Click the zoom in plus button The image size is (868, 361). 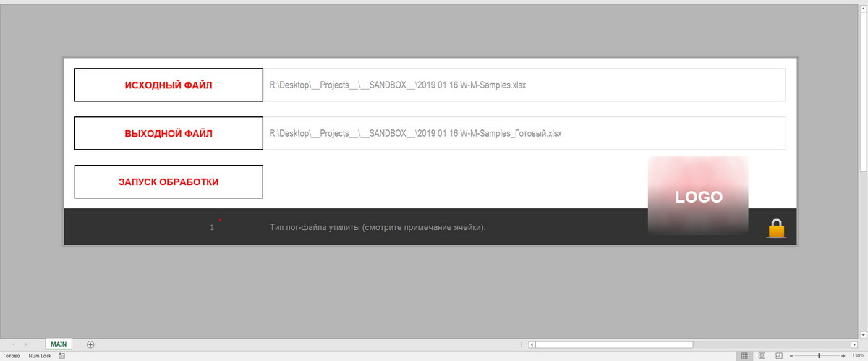click(x=843, y=356)
